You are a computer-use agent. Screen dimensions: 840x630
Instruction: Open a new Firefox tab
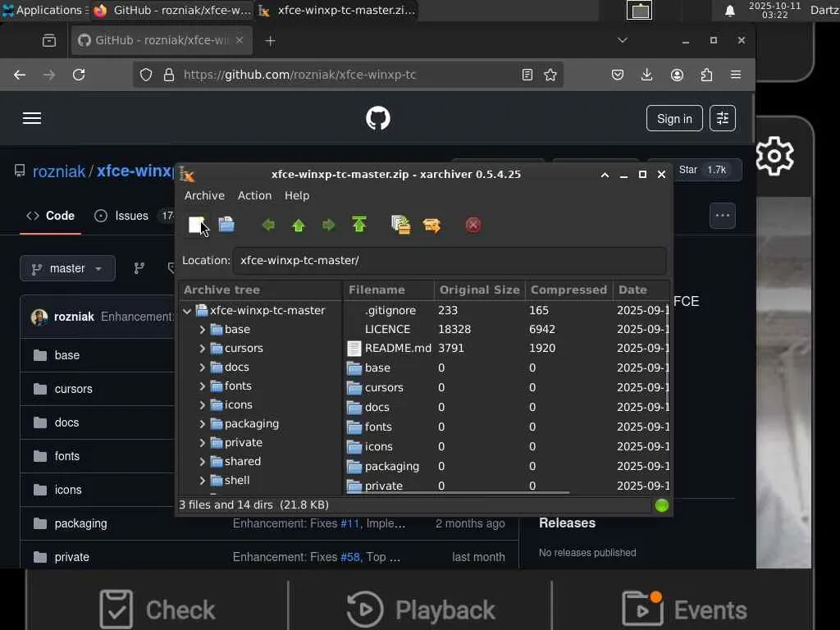click(x=270, y=41)
